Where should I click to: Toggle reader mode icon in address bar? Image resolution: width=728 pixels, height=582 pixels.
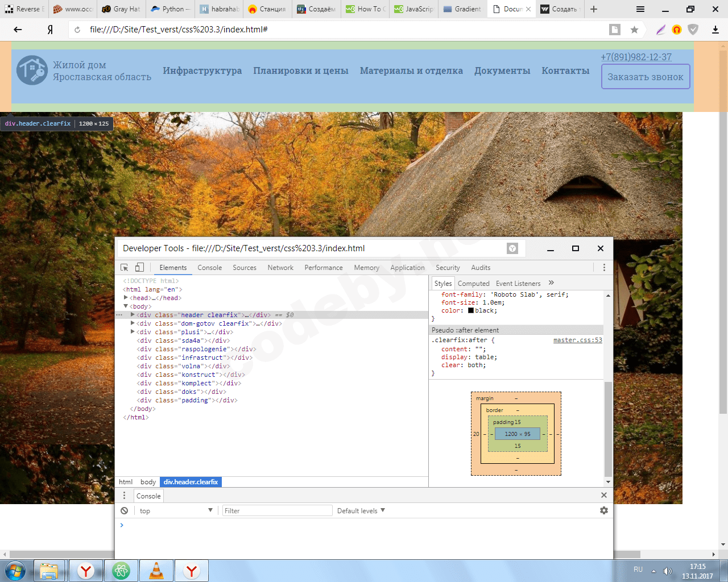(x=615, y=30)
